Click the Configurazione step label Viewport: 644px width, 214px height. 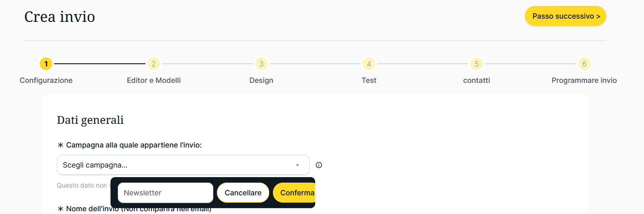(x=46, y=80)
